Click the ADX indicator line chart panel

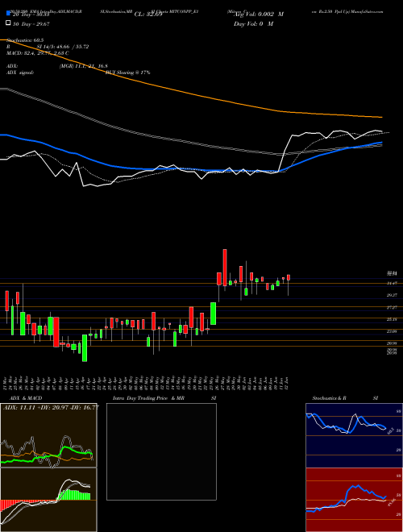(48, 435)
